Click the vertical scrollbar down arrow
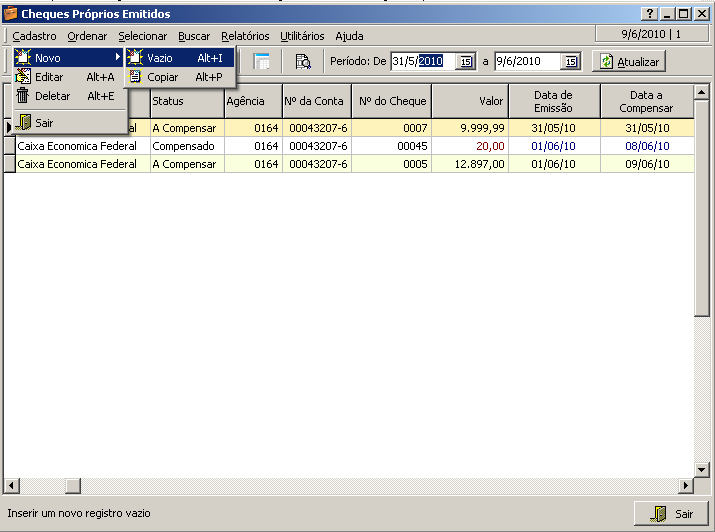The height and width of the screenshot is (532, 715). point(702,470)
